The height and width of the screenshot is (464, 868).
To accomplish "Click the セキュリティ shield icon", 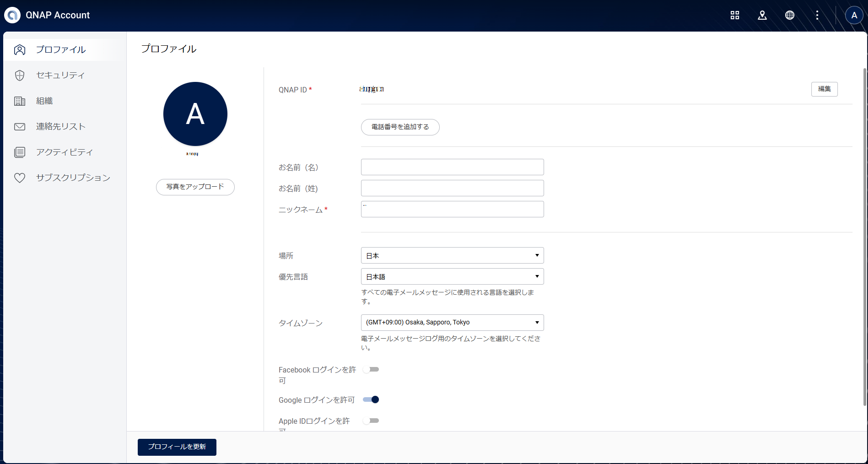I will [20, 75].
